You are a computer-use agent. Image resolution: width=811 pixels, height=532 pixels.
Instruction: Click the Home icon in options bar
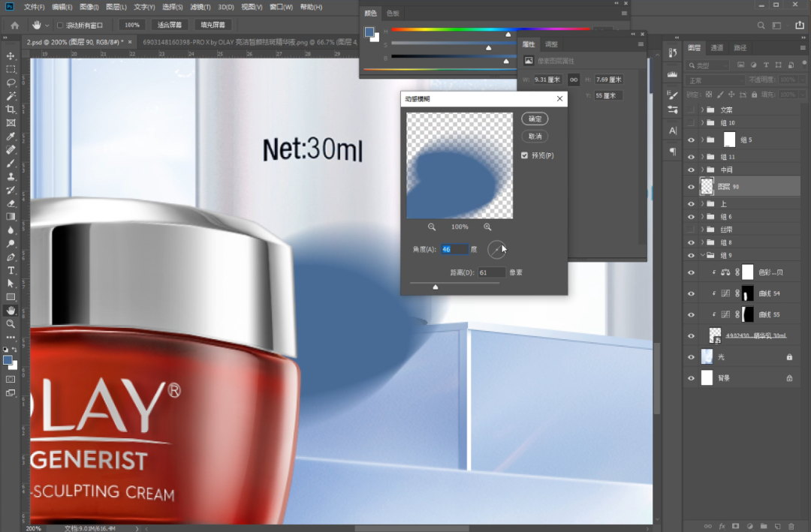click(14, 25)
